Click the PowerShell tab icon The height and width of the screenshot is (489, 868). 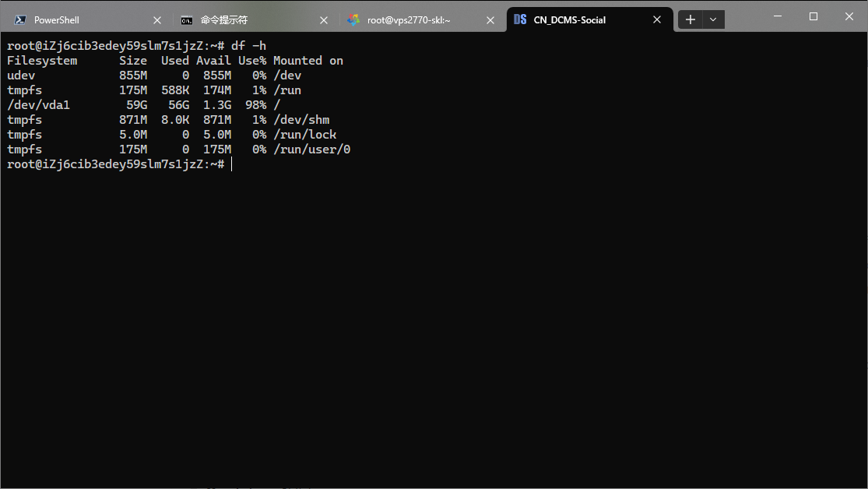pyautogui.click(x=20, y=20)
